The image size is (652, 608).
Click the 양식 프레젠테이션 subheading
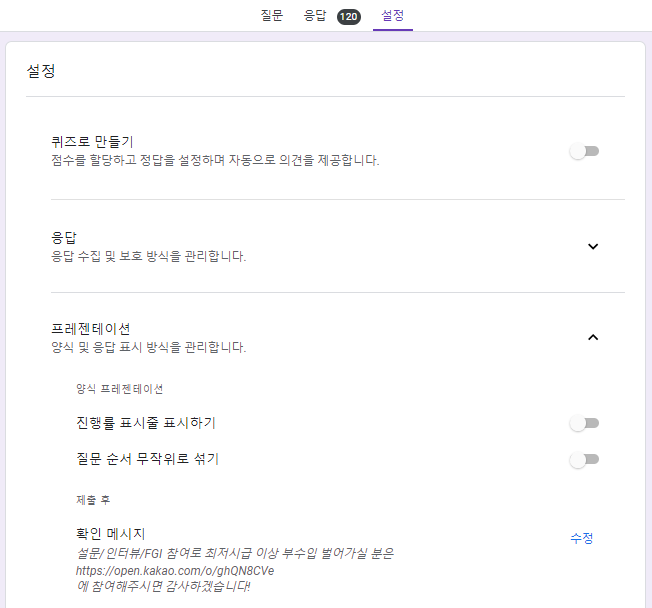(x=119, y=389)
